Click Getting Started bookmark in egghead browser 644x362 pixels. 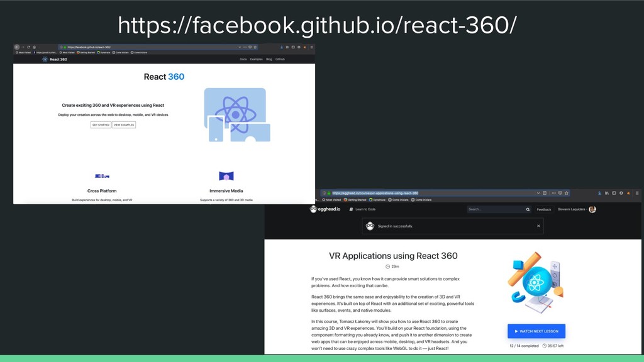tap(355, 200)
